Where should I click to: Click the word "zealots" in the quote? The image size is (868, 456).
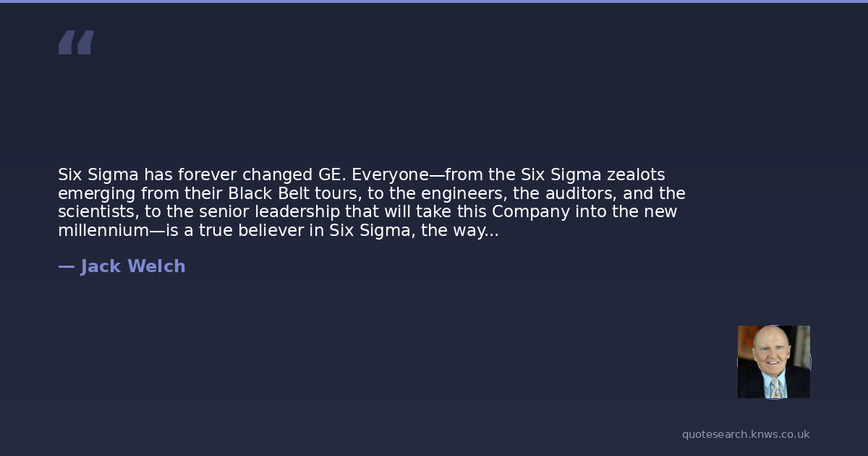[636, 175]
